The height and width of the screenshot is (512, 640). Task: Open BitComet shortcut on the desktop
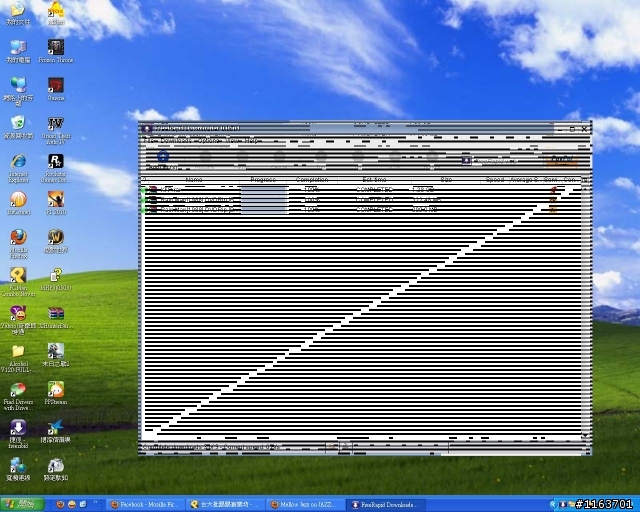coord(18,203)
